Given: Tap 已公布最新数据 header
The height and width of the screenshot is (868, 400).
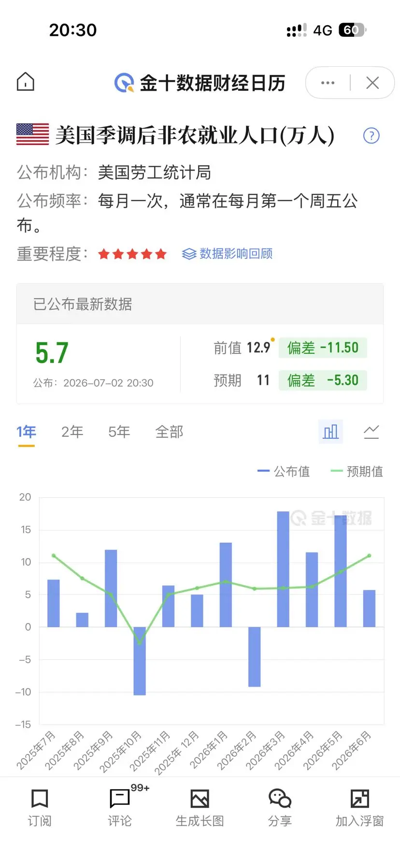Looking at the screenshot, I should tap(83, 304).
